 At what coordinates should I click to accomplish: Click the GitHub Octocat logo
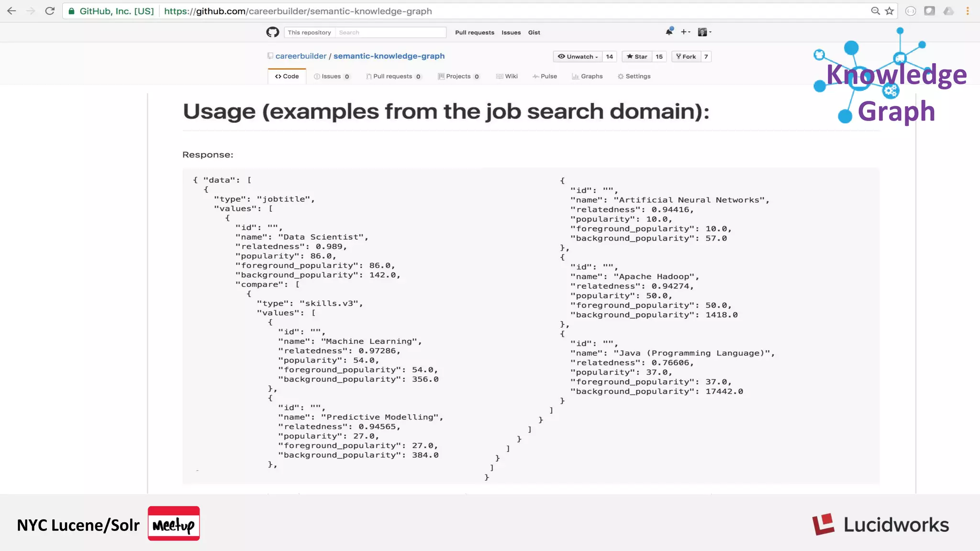(273, 32)
